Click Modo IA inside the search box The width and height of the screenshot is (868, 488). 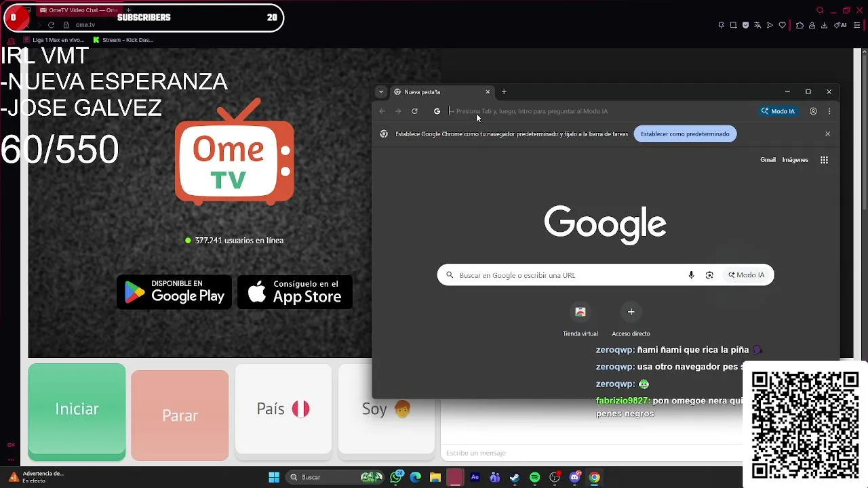pos(746,275)
